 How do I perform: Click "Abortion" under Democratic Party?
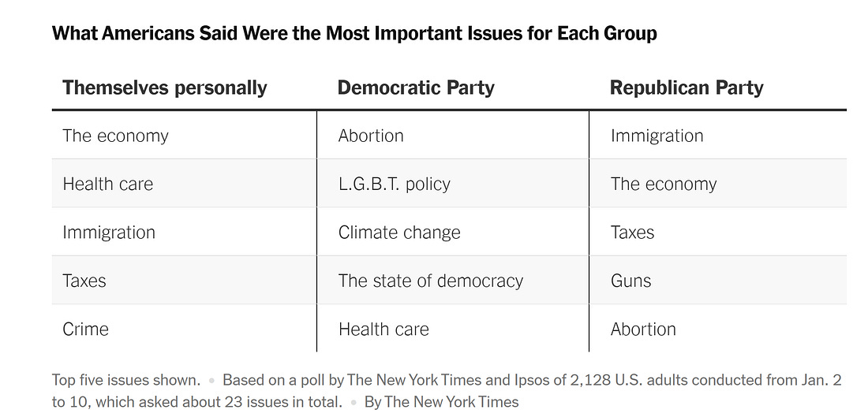371,136
